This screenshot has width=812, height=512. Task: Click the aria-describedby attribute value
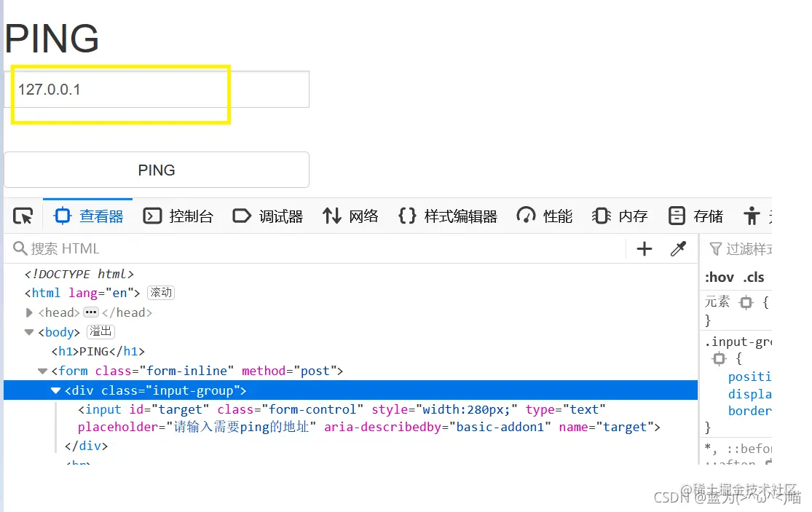(500, 427)
